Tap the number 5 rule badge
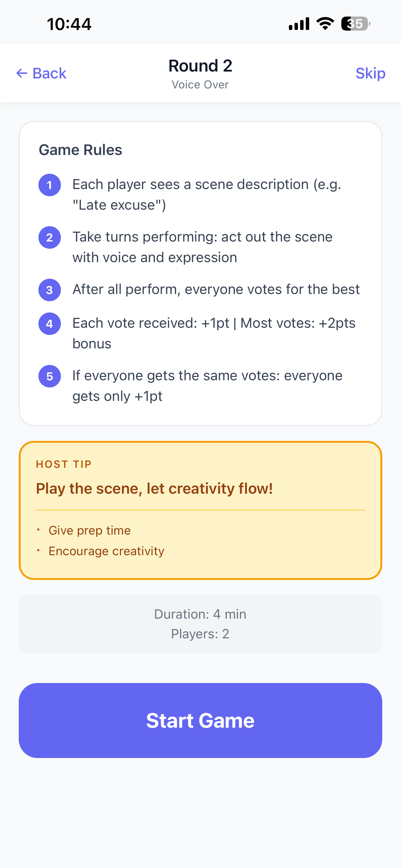This screenshot has height=868, width=401. [x=49, y=376]
